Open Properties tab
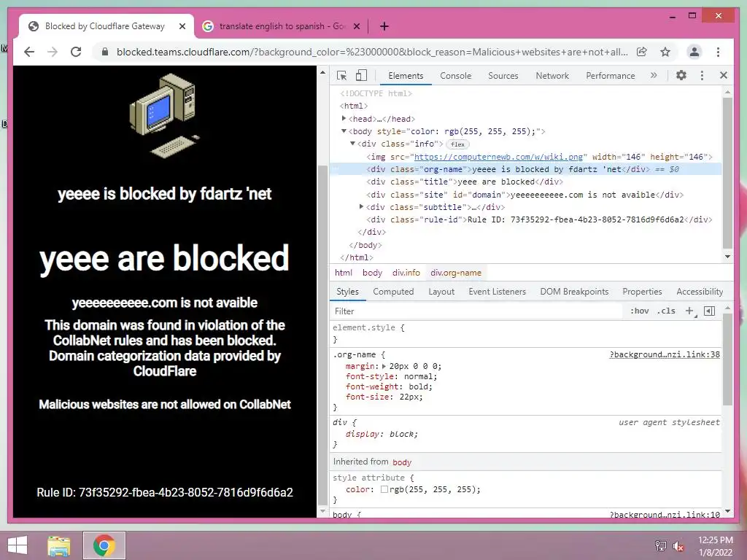Screen dimensions: 747x560 tap(642, 292)
